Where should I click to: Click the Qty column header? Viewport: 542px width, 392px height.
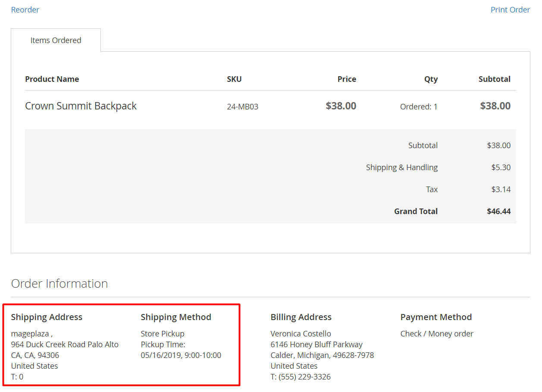coord(430,79)
